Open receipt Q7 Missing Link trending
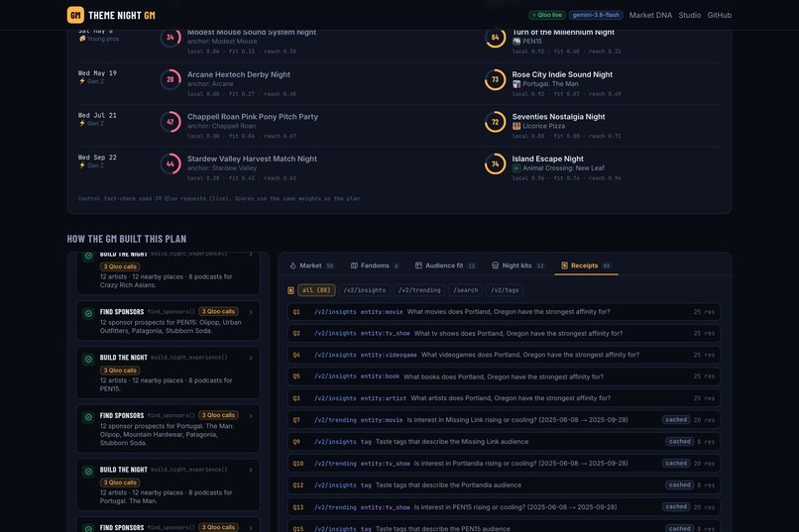 coord(504,420)
